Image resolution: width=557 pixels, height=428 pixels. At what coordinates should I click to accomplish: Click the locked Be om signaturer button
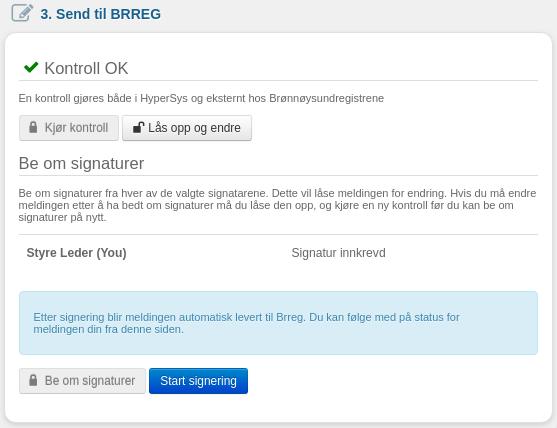(x=82, y=381)
